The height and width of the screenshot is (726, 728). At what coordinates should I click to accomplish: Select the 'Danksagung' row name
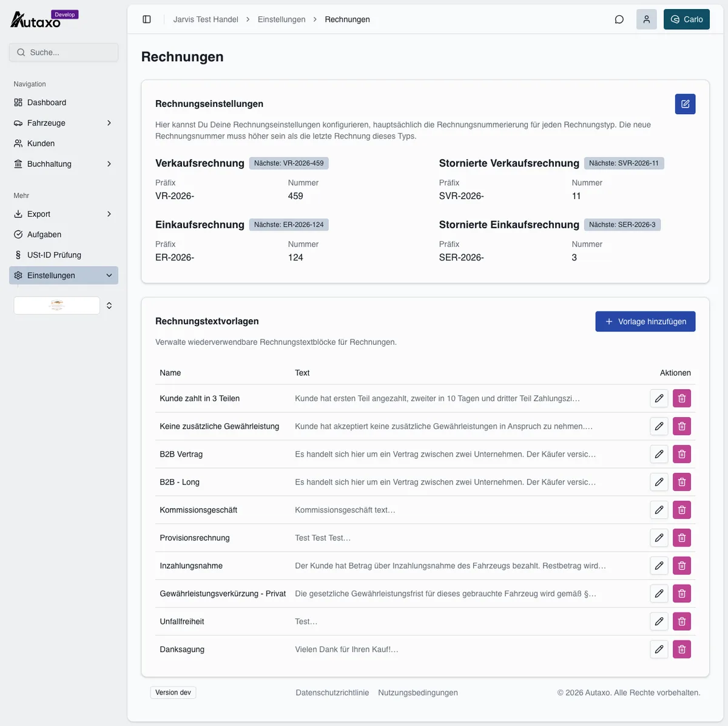pos(182,650)
